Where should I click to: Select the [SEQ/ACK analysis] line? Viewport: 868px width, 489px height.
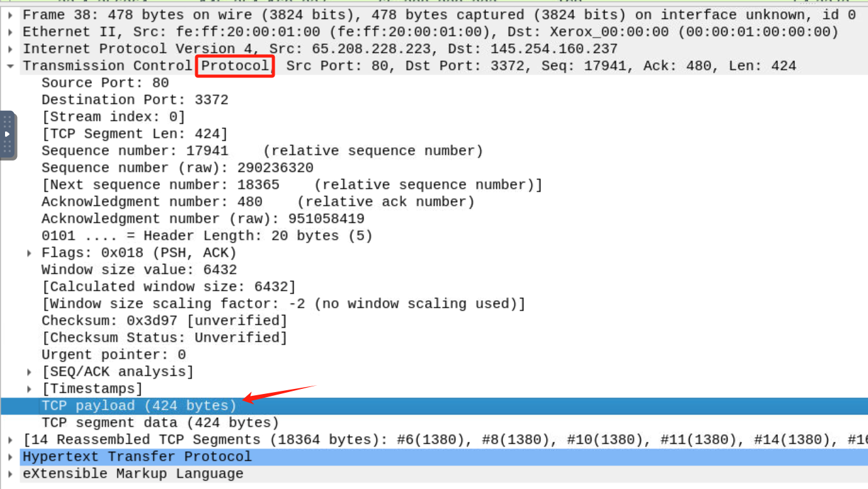118,371
